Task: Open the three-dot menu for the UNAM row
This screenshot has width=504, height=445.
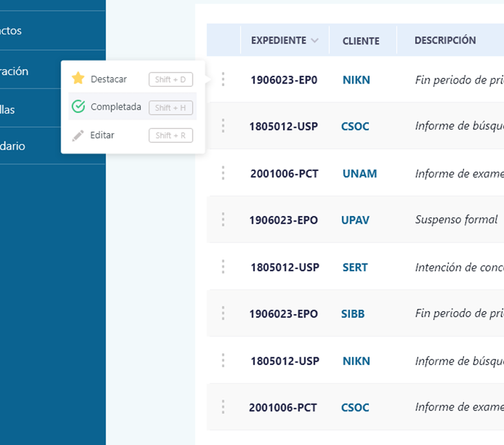Action: click(223, 173)
